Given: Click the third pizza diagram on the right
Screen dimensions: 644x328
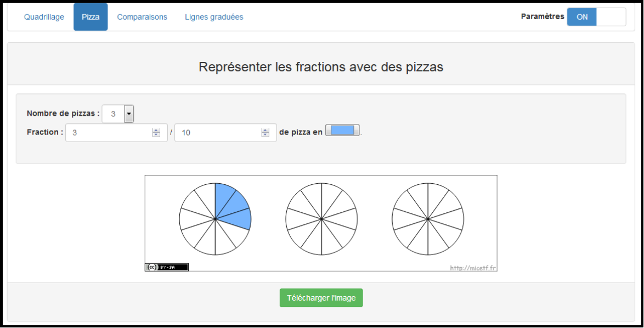Looking at the screenshot, I should pyautogui.click(x=427, y=219).
